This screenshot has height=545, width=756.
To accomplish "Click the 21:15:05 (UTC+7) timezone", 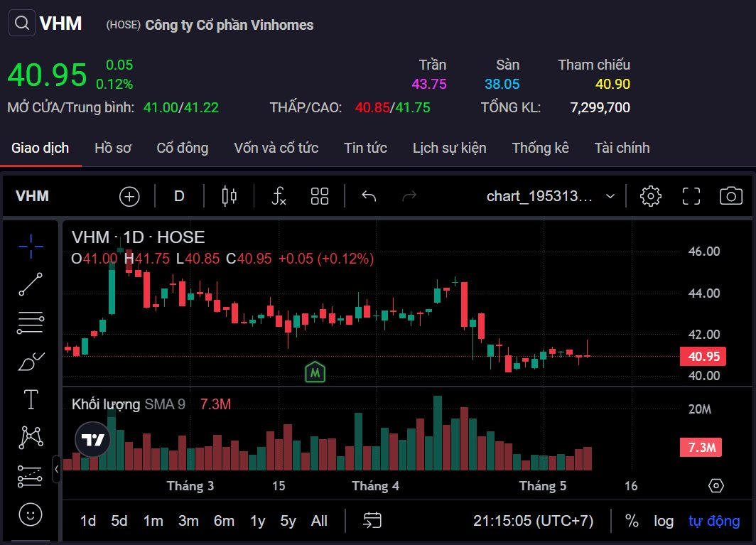I will coord(533,521).
